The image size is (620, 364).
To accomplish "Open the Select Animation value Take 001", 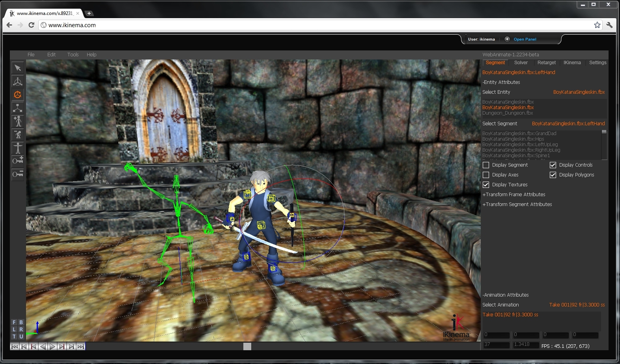I will 577,305.
